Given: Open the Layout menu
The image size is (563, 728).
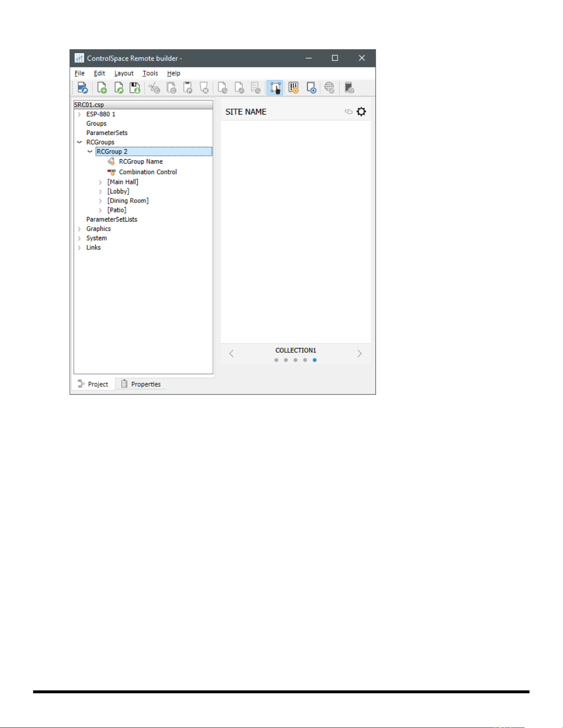Looking at the screenshot, I should click(124, 73).
